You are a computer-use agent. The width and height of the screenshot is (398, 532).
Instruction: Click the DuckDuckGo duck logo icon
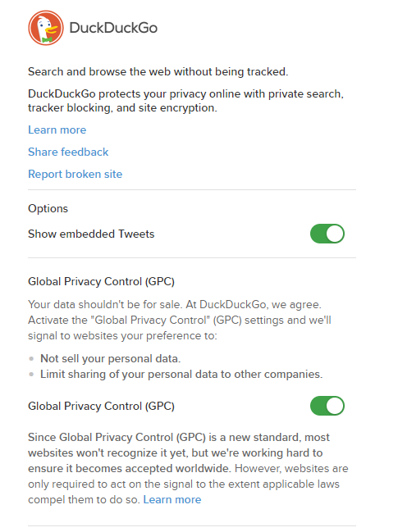pyautogui.click(x=46, y=28)
